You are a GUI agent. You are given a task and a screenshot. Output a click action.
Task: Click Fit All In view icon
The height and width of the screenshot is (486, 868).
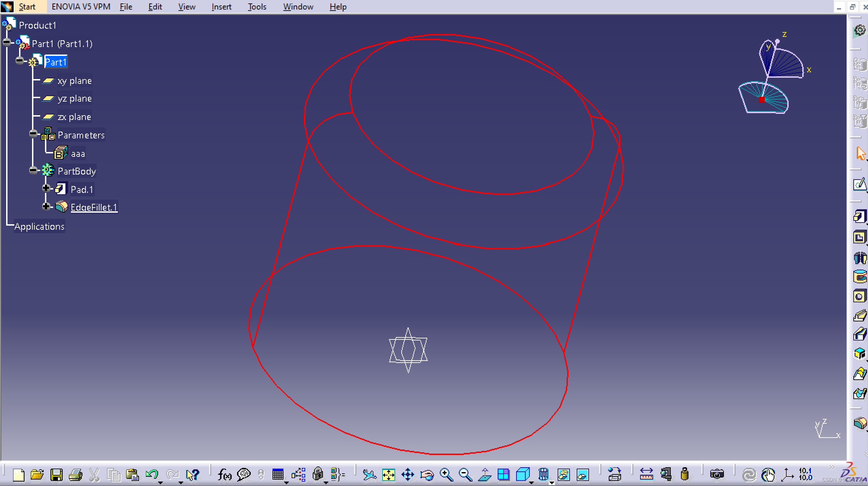(x=388, y=474)
